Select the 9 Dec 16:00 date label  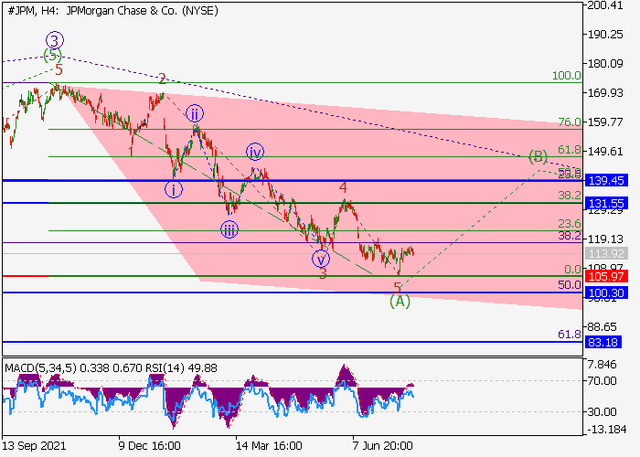[148, 445]
